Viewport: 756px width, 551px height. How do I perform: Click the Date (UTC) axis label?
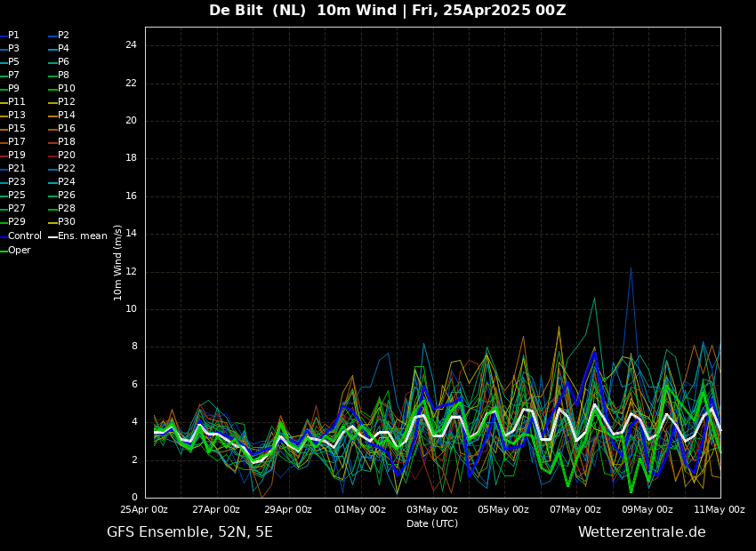tap(432, 524)
